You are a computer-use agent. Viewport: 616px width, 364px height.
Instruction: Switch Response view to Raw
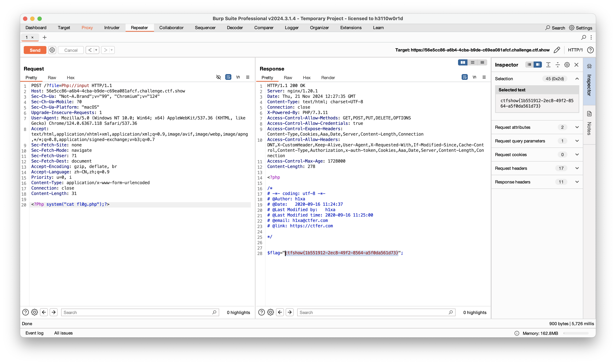[288, 78]
